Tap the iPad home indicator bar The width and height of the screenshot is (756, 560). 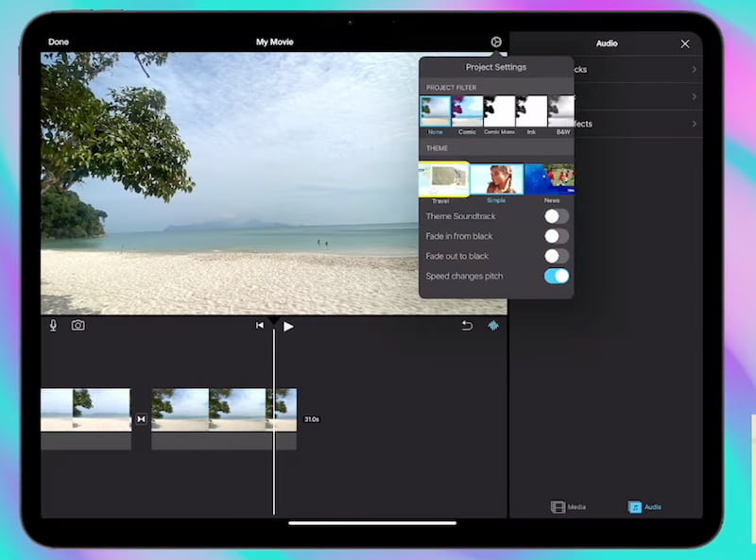coord(372,523)
